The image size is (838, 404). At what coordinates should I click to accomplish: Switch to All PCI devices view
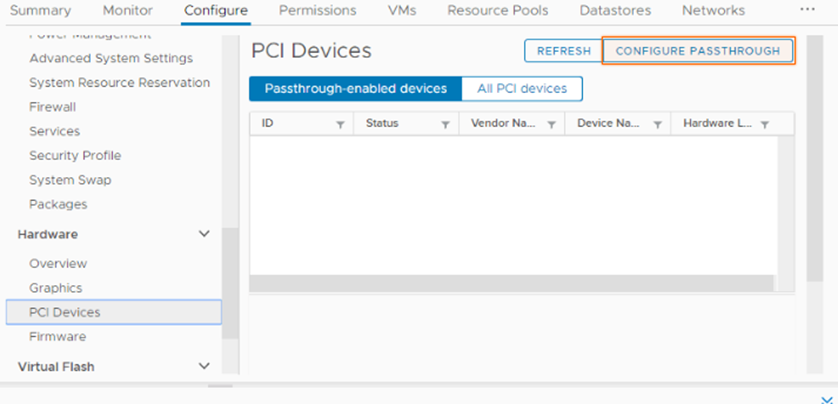pyautogui.click(x=522, y=89)
